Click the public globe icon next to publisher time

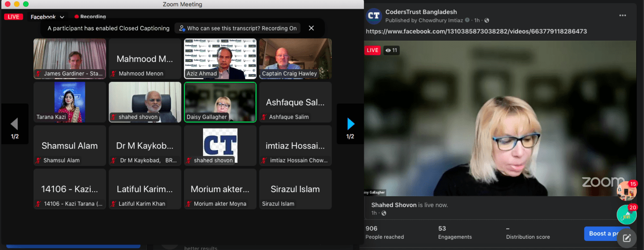pyautogui.click(x=487, y=21)
